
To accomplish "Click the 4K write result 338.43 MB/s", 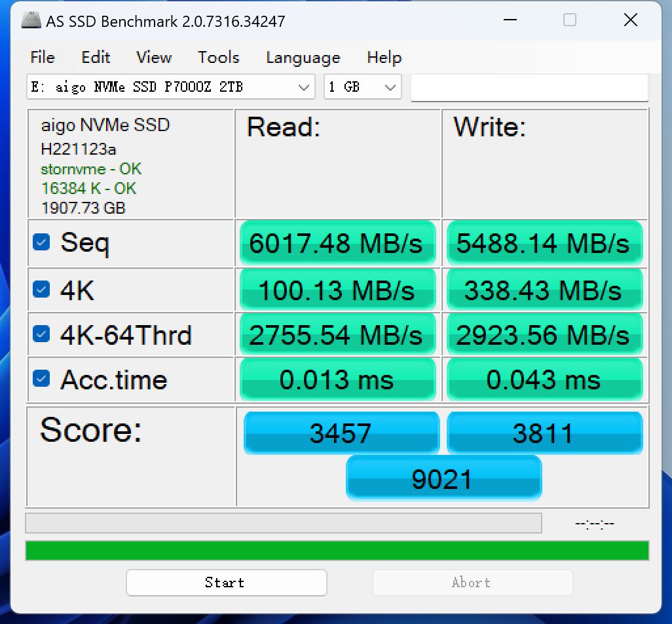I will pyautogui.click(x=544, y=290).
